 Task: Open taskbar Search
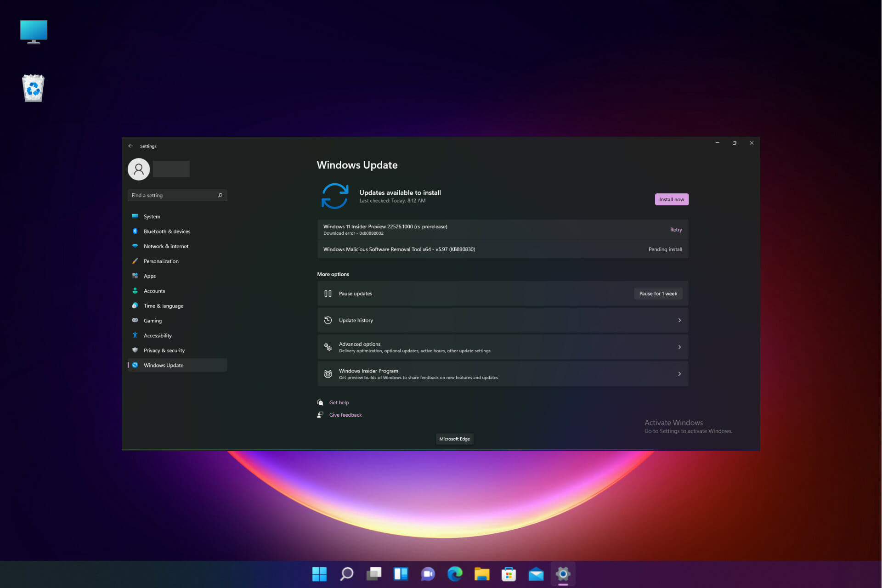click(346, 574)
